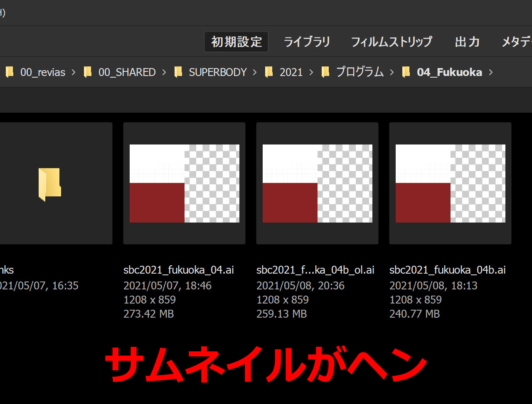Viewport: 532px width, 404px height.
Task: Click the folder icon beside SUPERBODY
Action: tap(178, 72)
